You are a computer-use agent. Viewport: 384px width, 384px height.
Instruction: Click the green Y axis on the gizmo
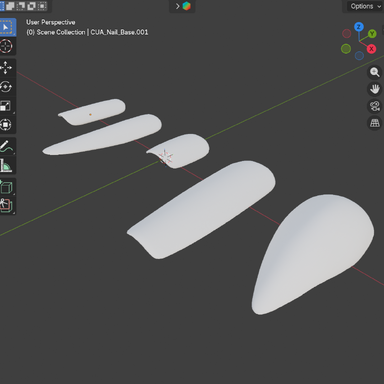[x=372, y=34]
